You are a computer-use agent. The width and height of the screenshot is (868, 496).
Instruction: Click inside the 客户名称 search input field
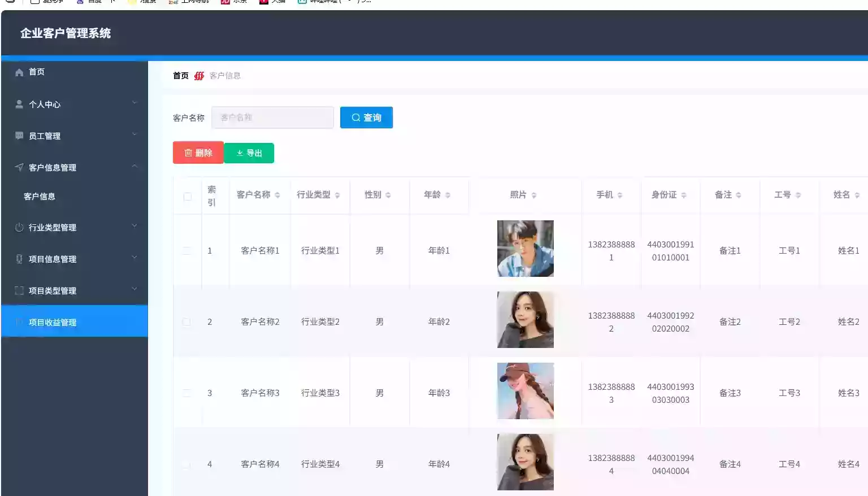pos(272,118)
